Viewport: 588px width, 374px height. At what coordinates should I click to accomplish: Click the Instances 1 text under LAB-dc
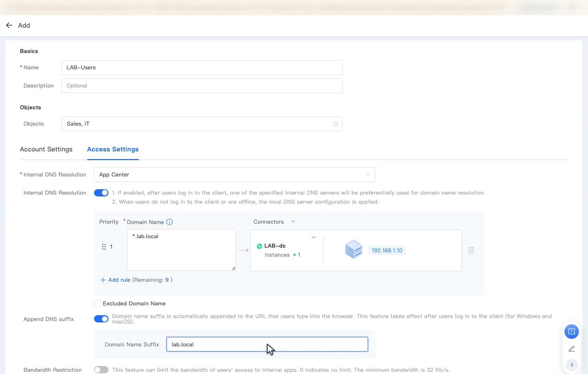click(282, 255)
